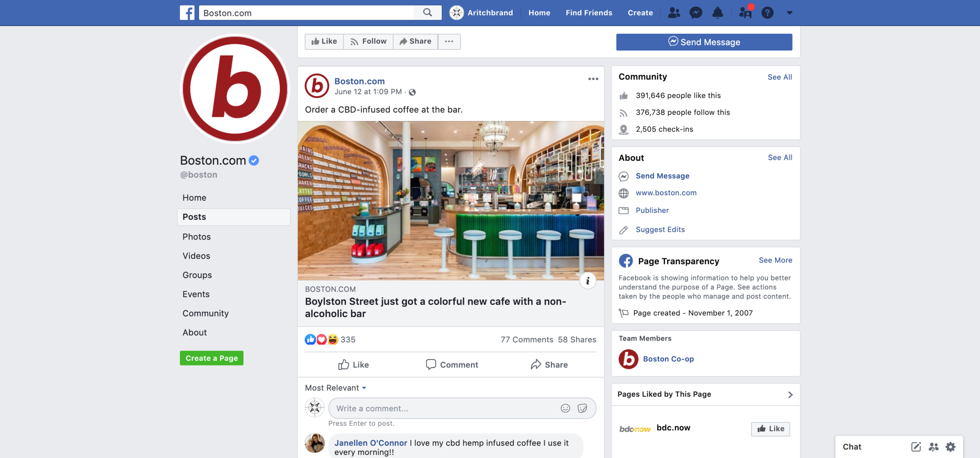Click the Aritchbrand profile avatar

coord(456,13)
